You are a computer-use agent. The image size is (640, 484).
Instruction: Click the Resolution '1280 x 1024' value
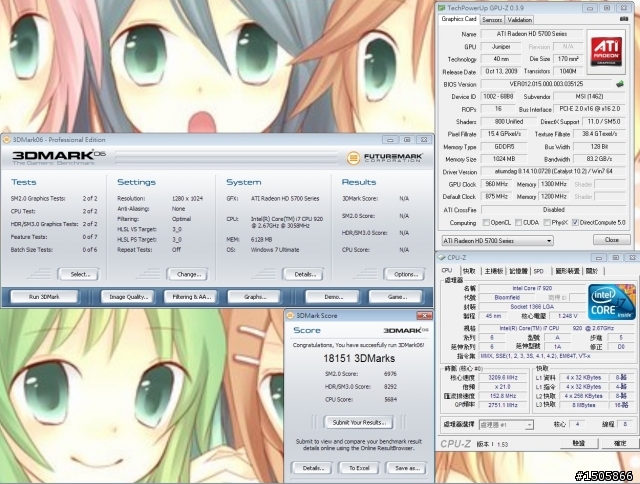click(x=187, y=198)
